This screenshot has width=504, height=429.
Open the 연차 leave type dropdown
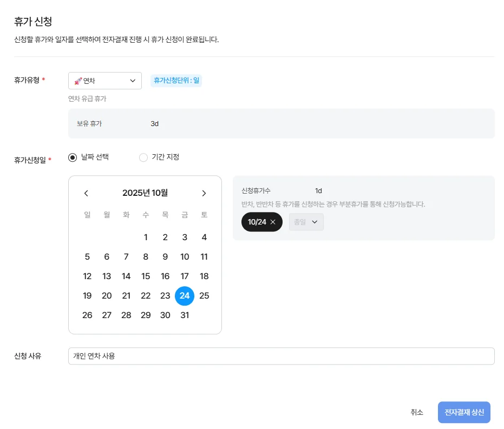[x=104, y=80]
